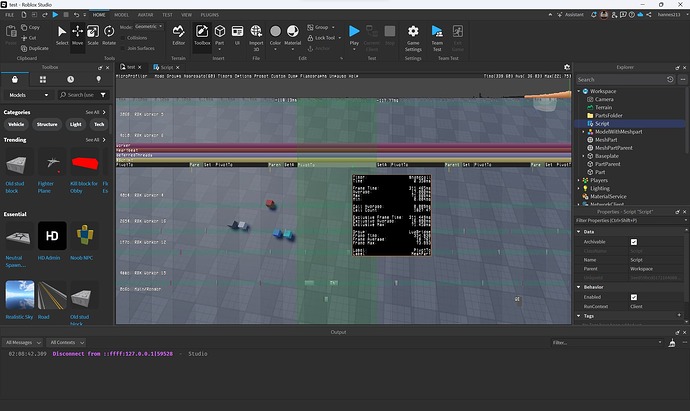Select Lighting in Explorer
The image size is (690, 411).
[600, 188]
